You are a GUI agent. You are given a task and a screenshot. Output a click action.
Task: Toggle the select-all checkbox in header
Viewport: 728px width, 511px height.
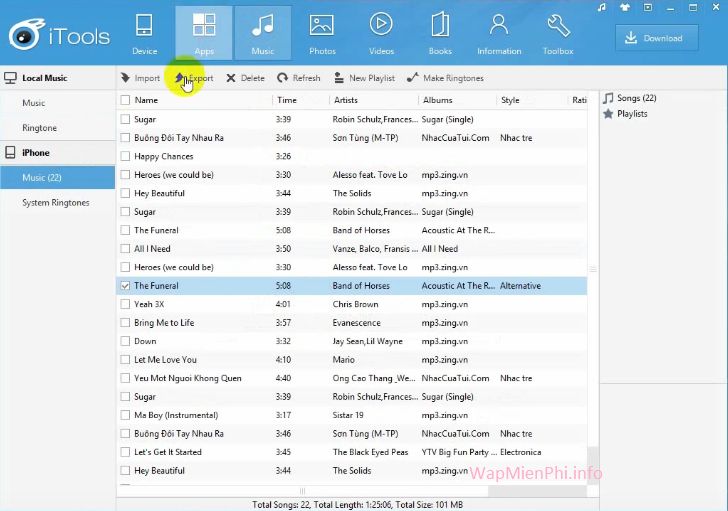click(x=125, y=100)
